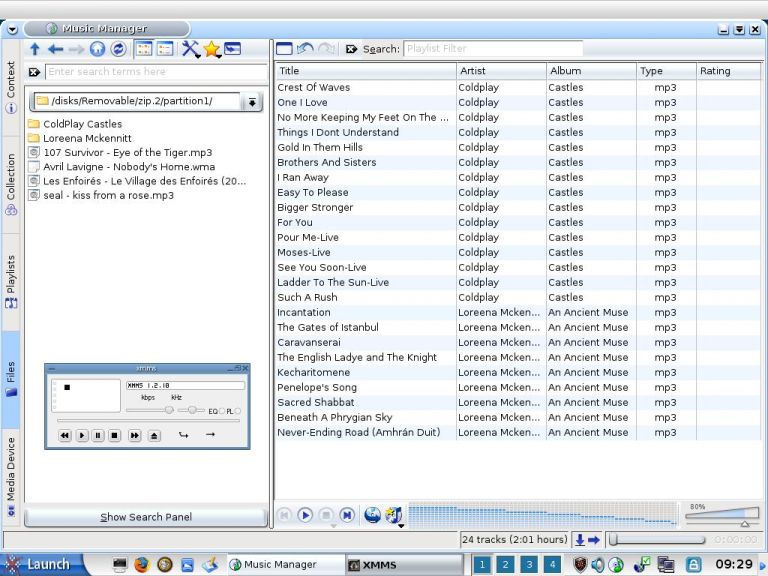Viewport: 768px width, 576px height.
Task: Select Avril Lavigne - Nobody's Home.wma file
Action: coord(121,167)
